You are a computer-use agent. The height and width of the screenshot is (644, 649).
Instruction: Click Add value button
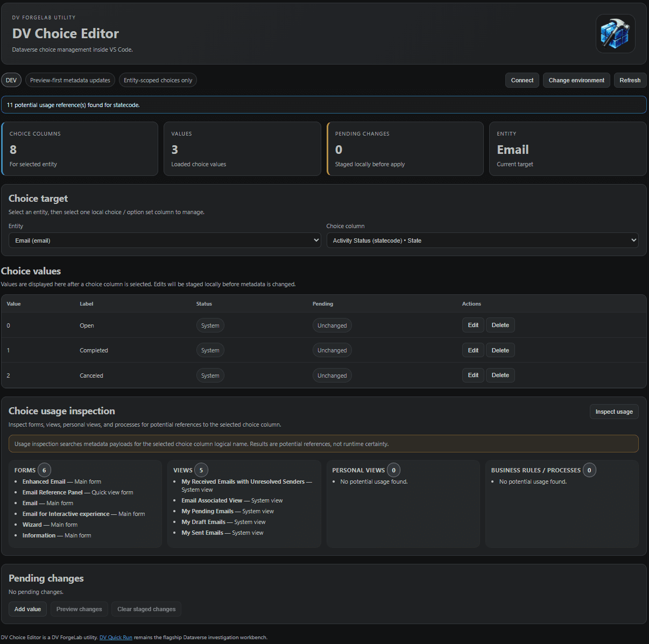tap(27, 609)
